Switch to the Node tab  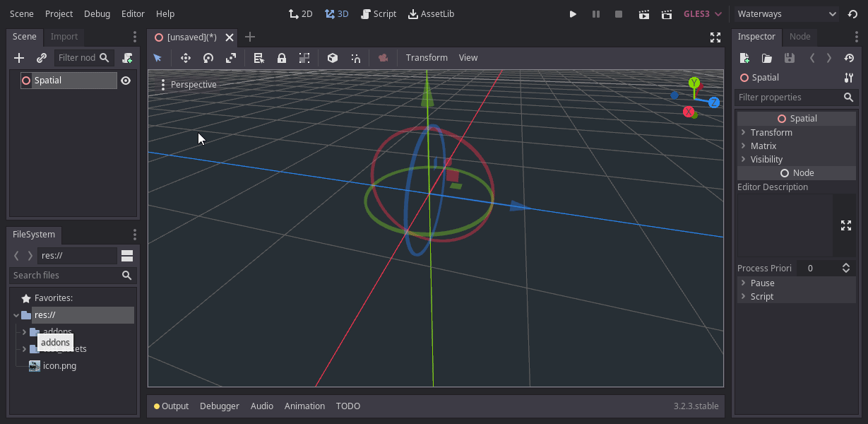pos(800,37)
